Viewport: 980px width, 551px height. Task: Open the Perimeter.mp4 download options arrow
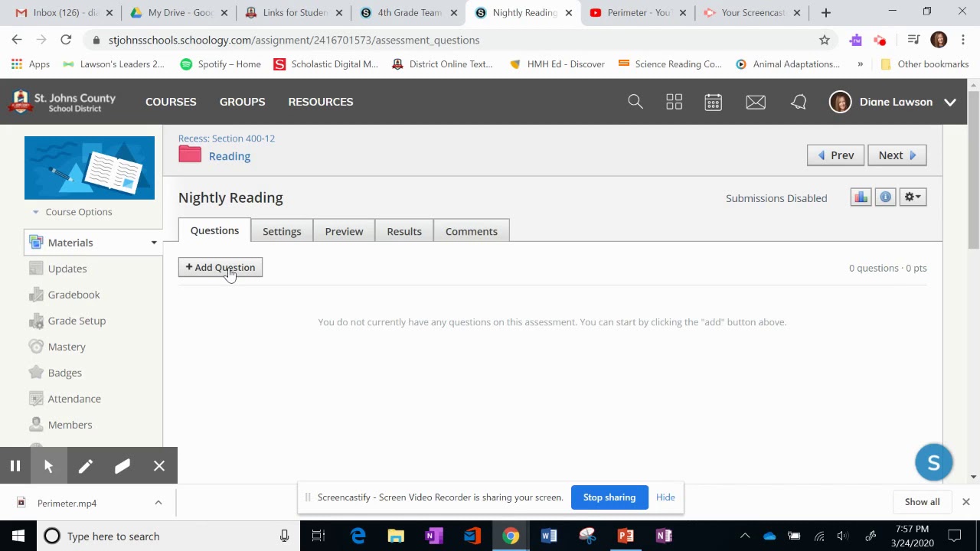tap(158, 503)
